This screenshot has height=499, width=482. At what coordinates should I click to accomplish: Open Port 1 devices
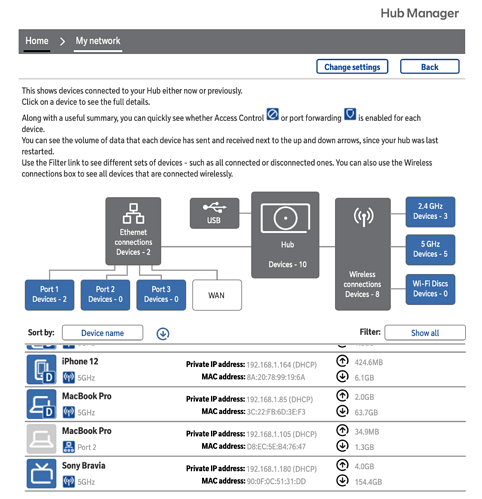point(49,295)
